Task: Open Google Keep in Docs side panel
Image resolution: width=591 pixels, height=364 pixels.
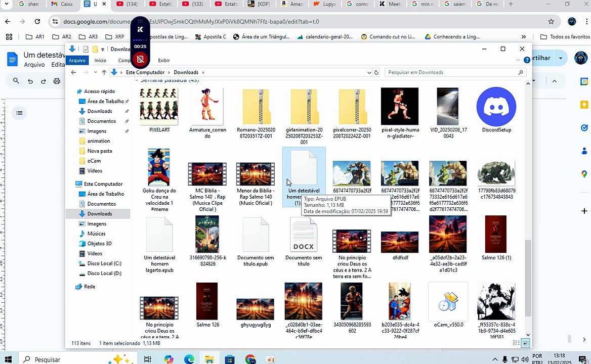Action: [584, 105]
